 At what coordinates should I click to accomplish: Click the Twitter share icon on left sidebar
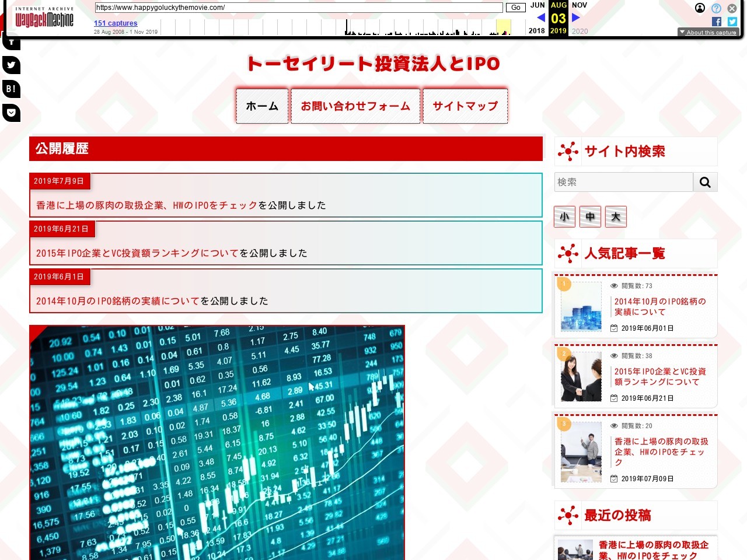click(11, 65)
